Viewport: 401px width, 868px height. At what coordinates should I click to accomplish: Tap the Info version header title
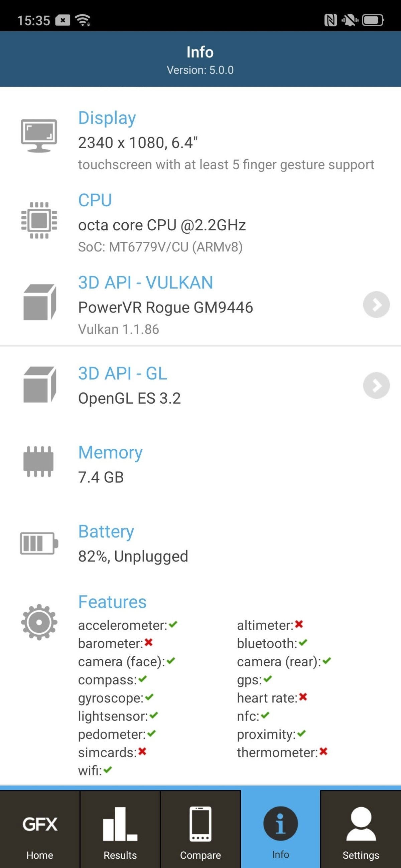coord(200,52)
